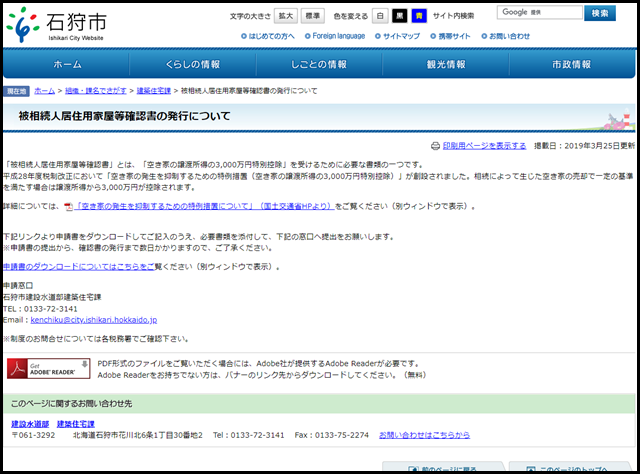The height and width of the screenshot is (474, 640).
Task: Click the kenchiku@city.ishikari.hokkaido.jp email link
Action: (94, 320)
